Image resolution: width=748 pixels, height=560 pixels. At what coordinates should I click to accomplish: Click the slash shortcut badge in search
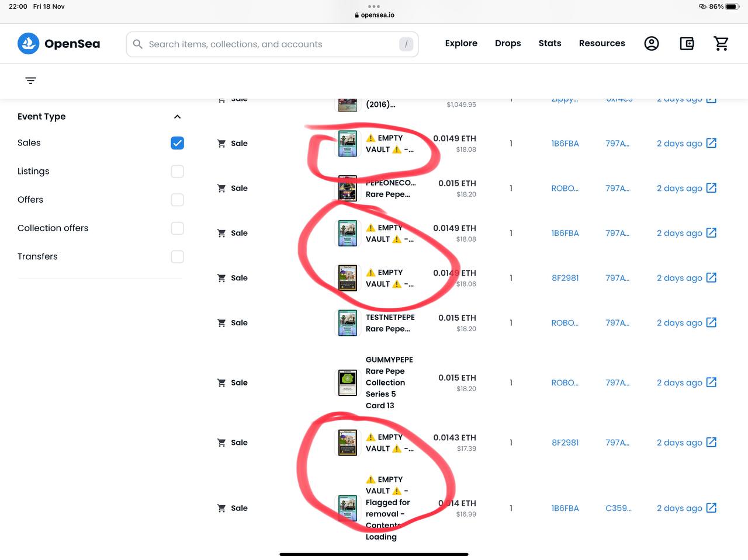coord(406,44)
